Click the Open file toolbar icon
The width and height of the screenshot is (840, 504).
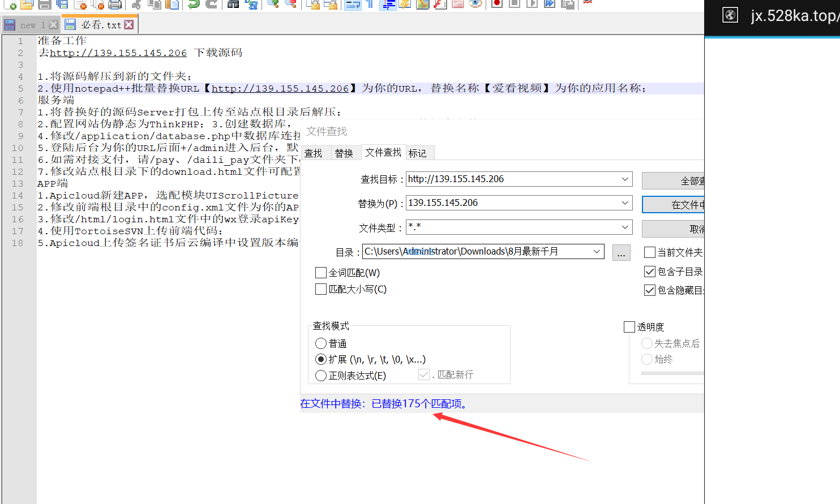coord(27,5)
